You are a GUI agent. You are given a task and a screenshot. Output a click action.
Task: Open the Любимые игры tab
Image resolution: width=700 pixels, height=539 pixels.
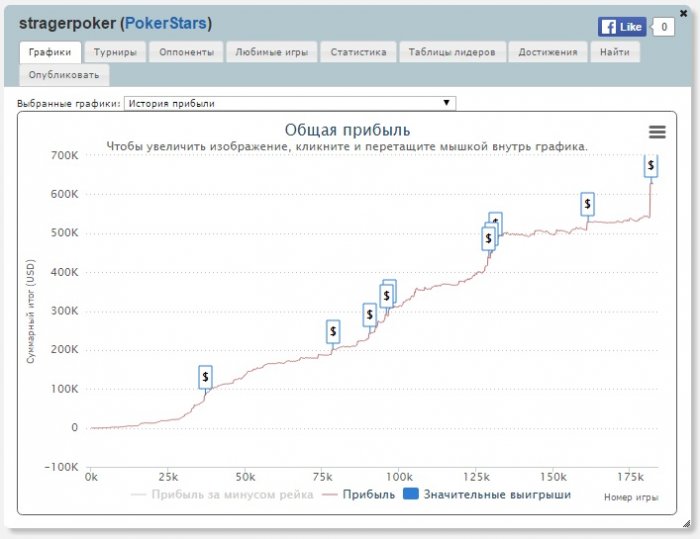[x=271, y=52]
